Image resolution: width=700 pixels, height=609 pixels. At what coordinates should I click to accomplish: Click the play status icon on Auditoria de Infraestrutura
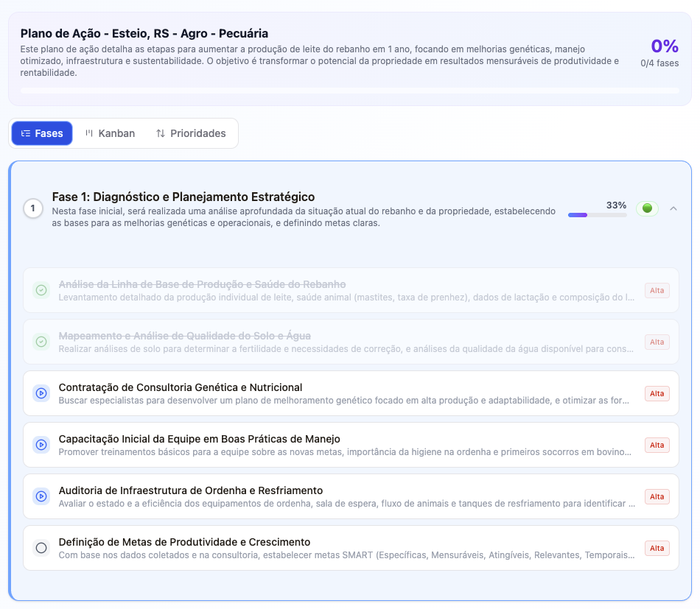pyautogui.click(x=41, y=496)
